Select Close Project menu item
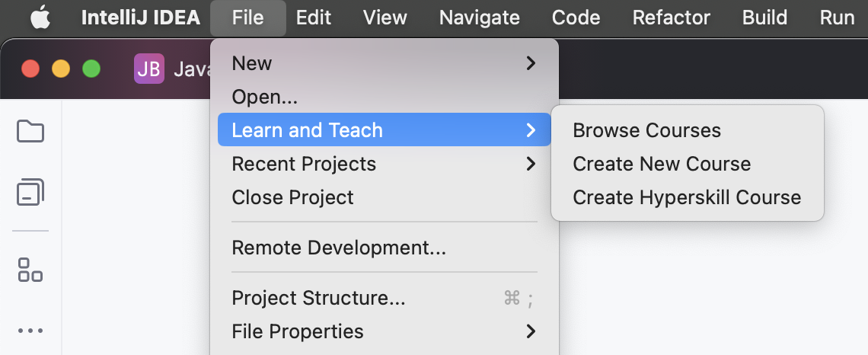The height and width of the screenshot is (355, 868). [x=292, y=197]
